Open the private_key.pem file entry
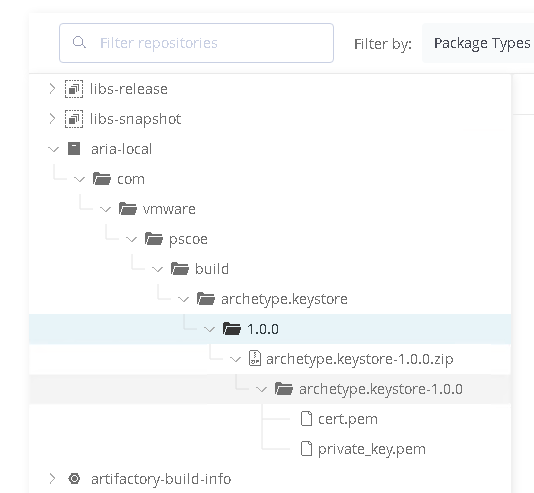 coord(372,449)
